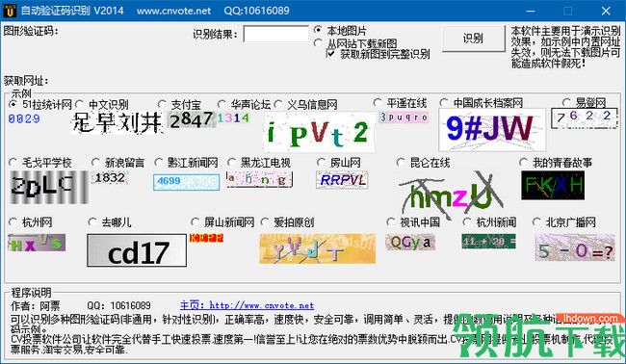Click the RRPVL captcha image
The image size is (626, 364).
click(x=342, y=180)
